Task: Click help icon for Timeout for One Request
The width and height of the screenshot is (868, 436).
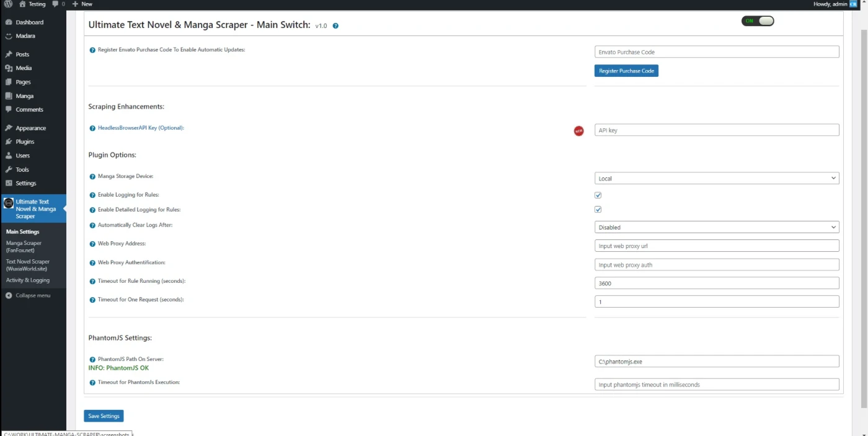Action: pyautogui.click(x=92, y=300)
